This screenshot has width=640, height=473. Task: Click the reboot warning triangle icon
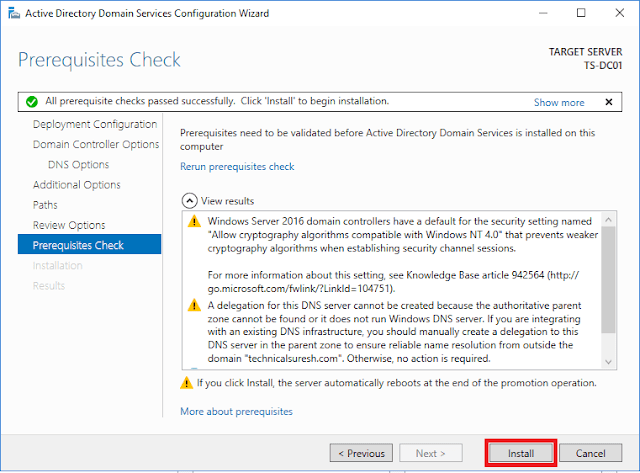187,383
